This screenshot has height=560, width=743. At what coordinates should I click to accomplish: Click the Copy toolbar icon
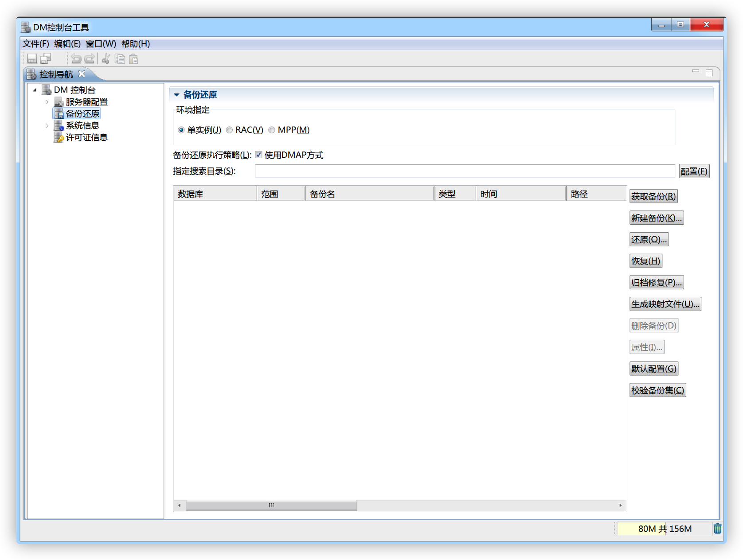(120, 58)
